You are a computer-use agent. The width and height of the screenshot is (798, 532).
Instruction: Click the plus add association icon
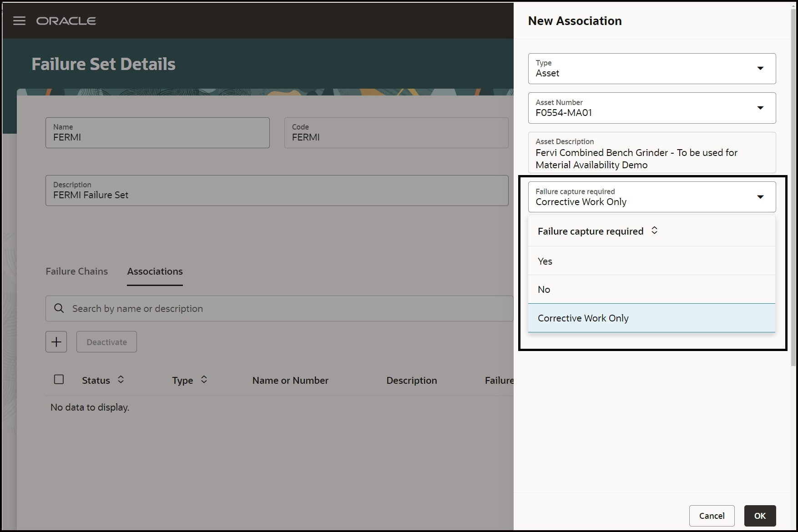tap(56, 342)
